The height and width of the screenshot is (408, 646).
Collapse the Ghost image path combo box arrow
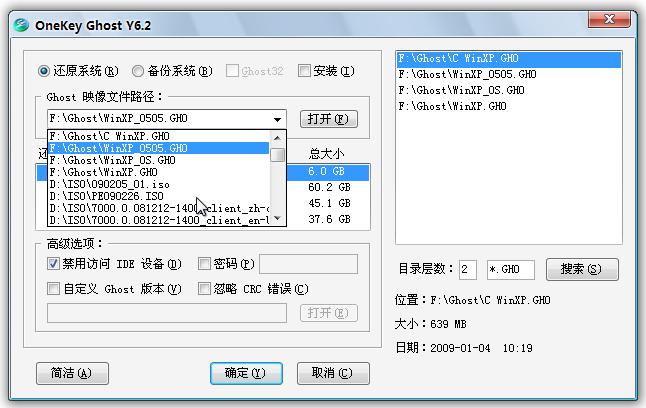click(x=278, y=119)
